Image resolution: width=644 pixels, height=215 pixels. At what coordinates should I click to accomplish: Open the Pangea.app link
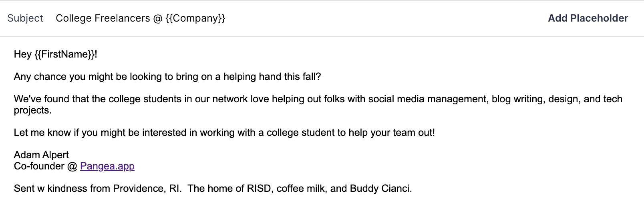[x=107, y=166]
